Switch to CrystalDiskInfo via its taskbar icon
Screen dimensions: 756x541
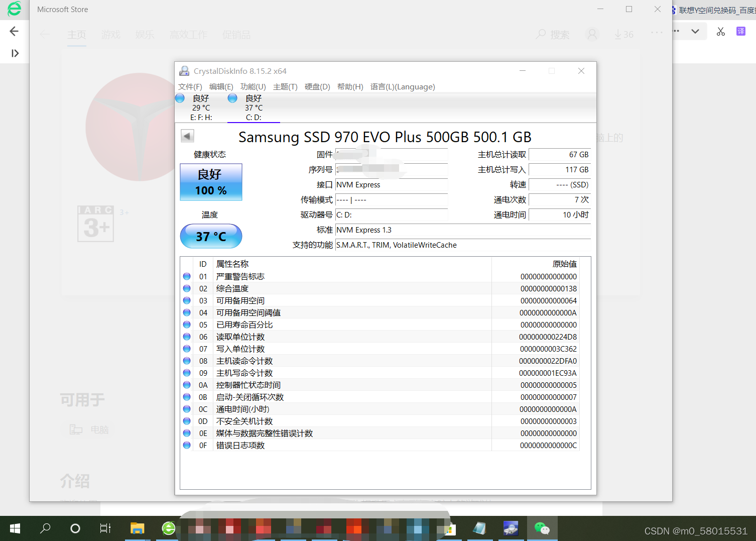pos(511,528)
